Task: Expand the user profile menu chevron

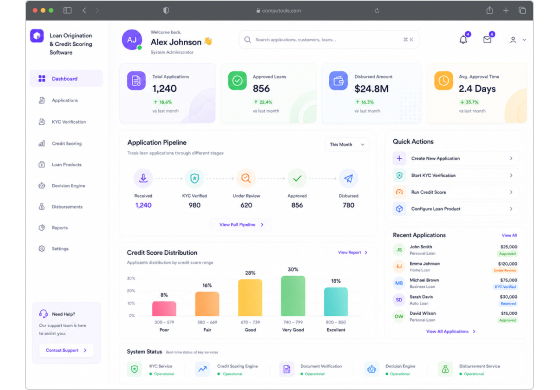Action: tap(524, 40)
